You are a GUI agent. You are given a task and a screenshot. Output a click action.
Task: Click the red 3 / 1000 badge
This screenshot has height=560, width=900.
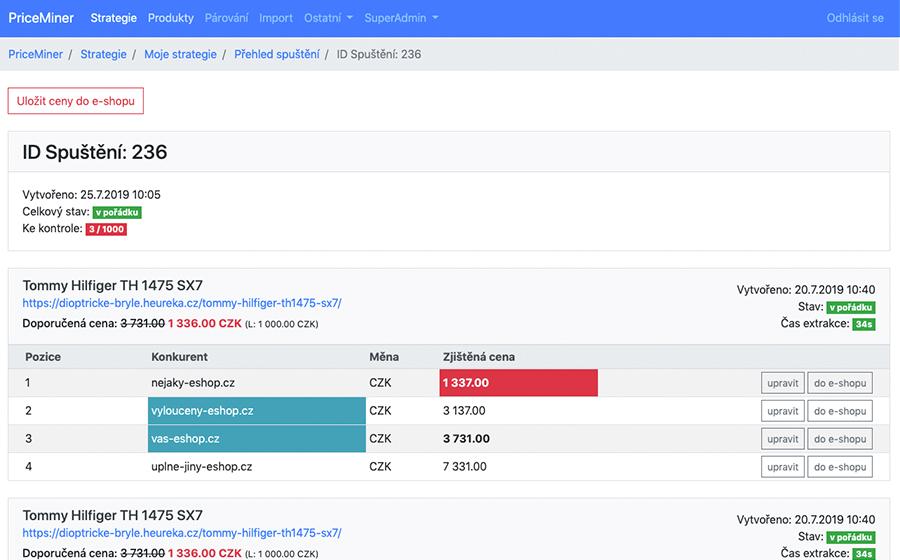click(x=106, y=229)
